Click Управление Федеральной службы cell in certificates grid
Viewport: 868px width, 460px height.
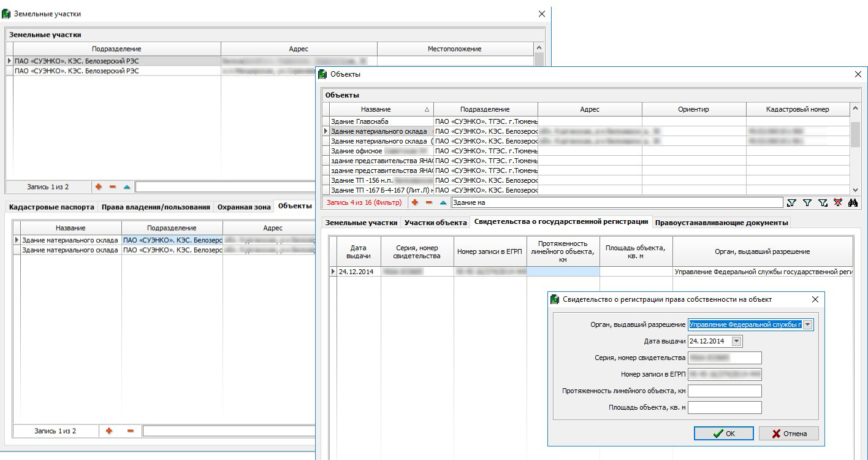click(x=763, y=271)
